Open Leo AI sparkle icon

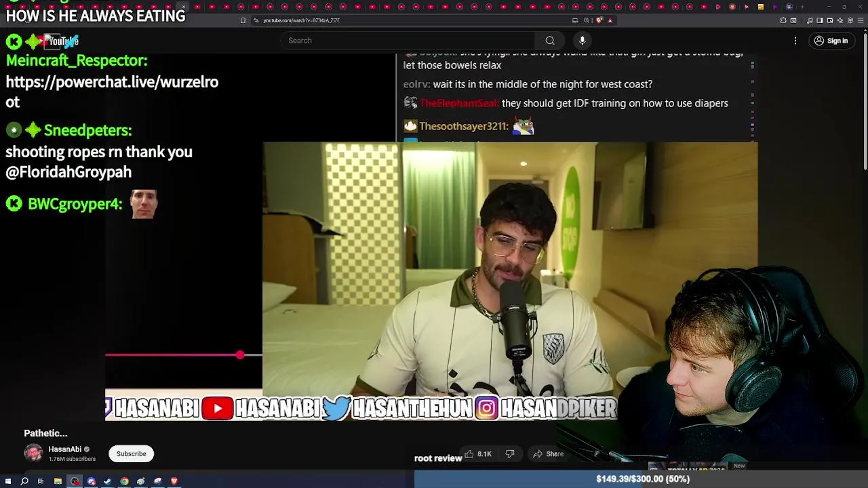[x=840, y=20]
